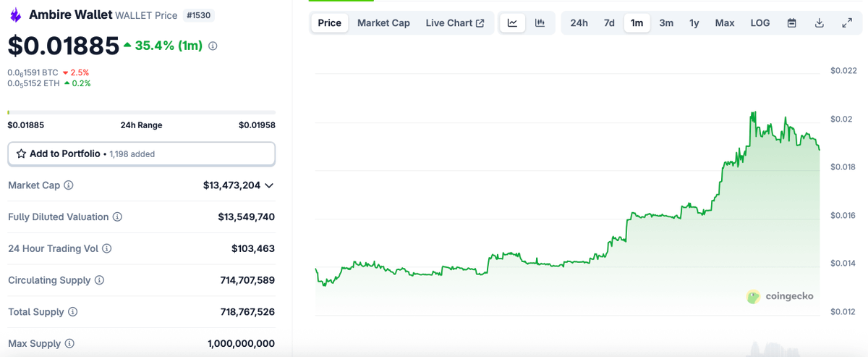Click the $0.01958 24h high value
The height and width of the screenshot is (357, 868).
pos(257,125)
